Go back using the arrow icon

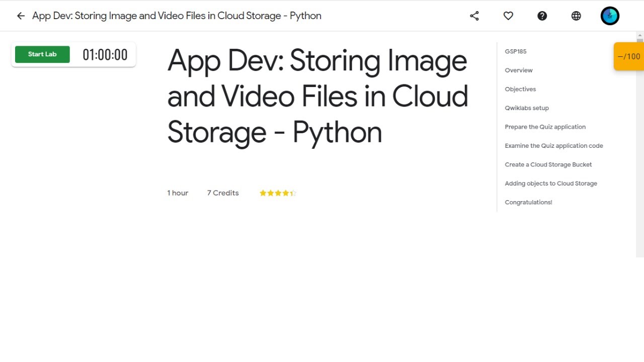[21, 16]
